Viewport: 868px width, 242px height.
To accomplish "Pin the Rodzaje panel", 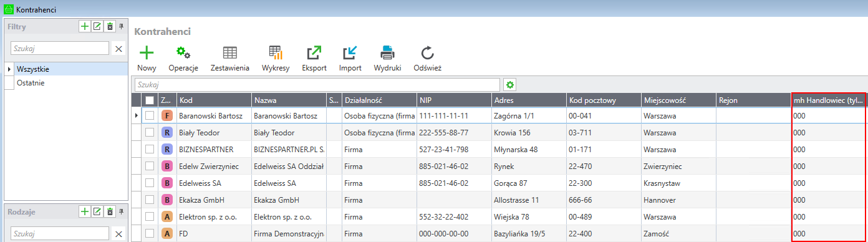I will [x=122, y=211].
